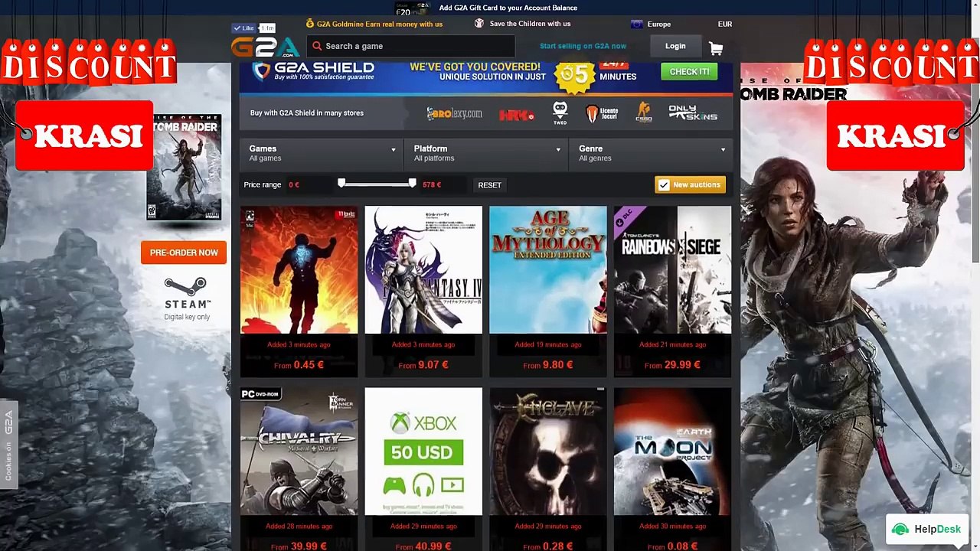The width and height of the screenshot is (980, 551).
Task: Open the HRK store logo
Action: pos(517,115)
